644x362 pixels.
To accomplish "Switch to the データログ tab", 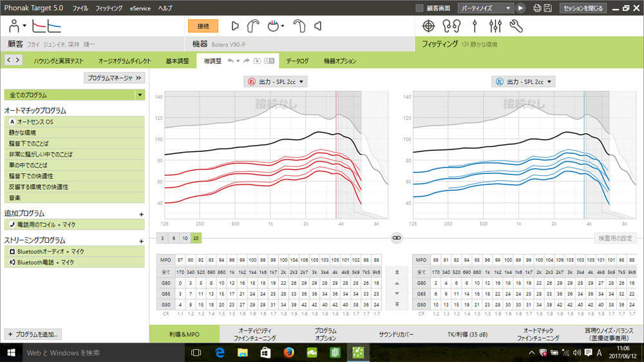I will pos(298,61).
